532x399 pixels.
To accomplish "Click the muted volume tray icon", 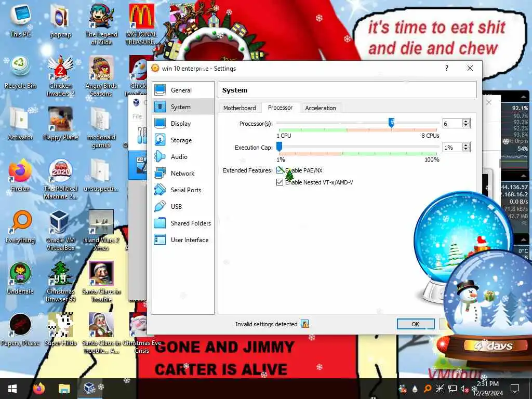I will tap(464, 389).
